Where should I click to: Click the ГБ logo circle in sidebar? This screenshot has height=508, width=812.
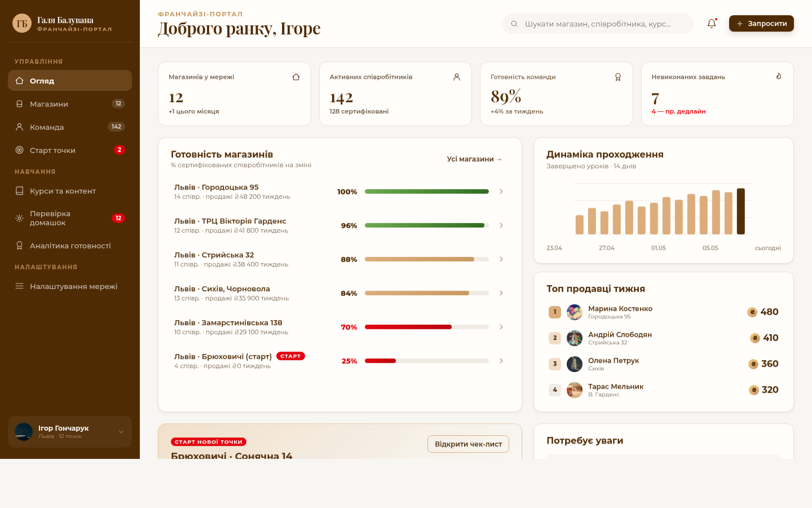click(x=22, y=23)
